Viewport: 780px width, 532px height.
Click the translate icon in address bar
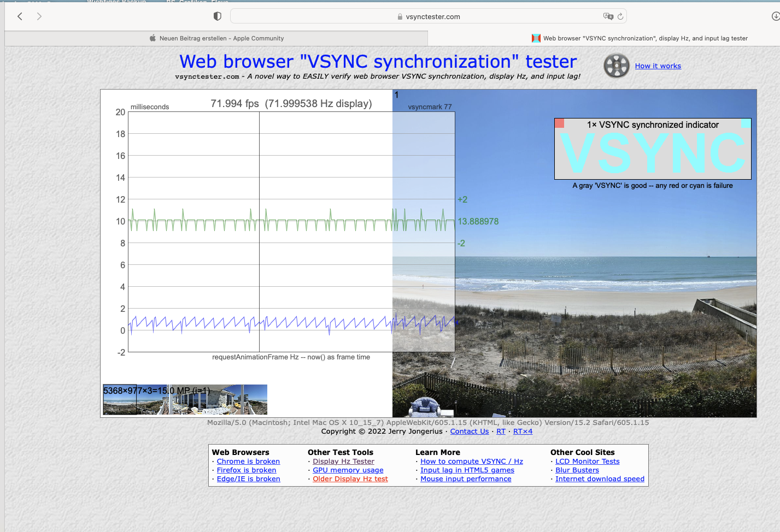[608, 16]
